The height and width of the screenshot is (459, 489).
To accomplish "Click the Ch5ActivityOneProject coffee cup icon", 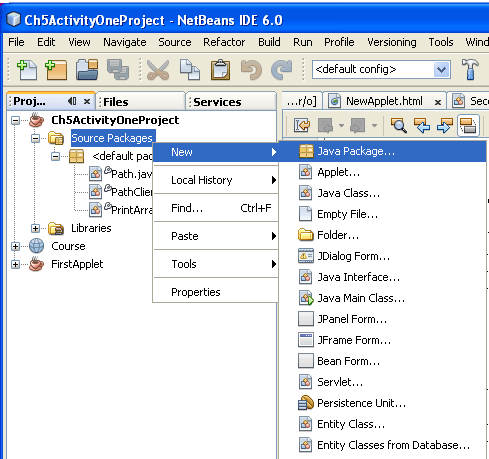I will (36, 120).
